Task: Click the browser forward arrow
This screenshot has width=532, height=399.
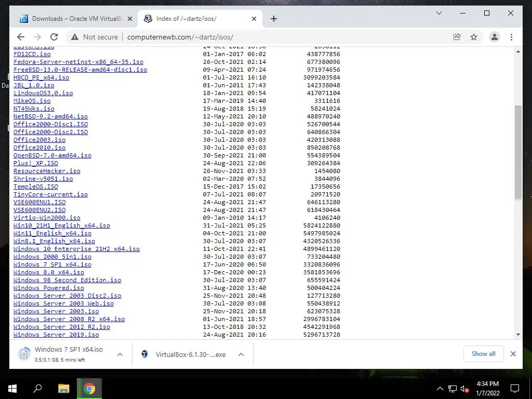Action: [x=37, y=37]
